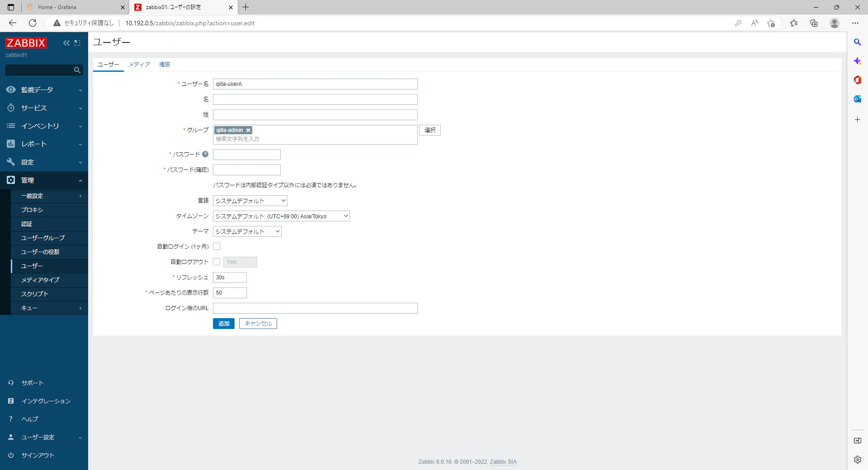The width and height of the screenshot is (868, 470).
Task: Refresh the browser page
Action: point(33,23)
